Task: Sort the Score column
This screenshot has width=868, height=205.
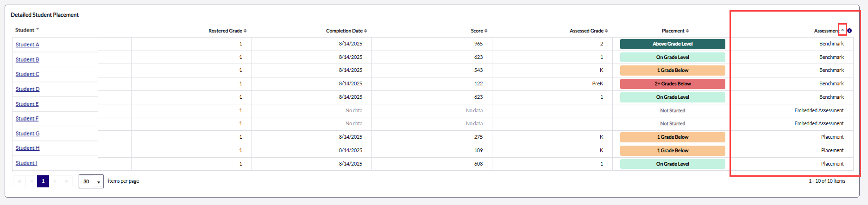Action: [486, 31]
